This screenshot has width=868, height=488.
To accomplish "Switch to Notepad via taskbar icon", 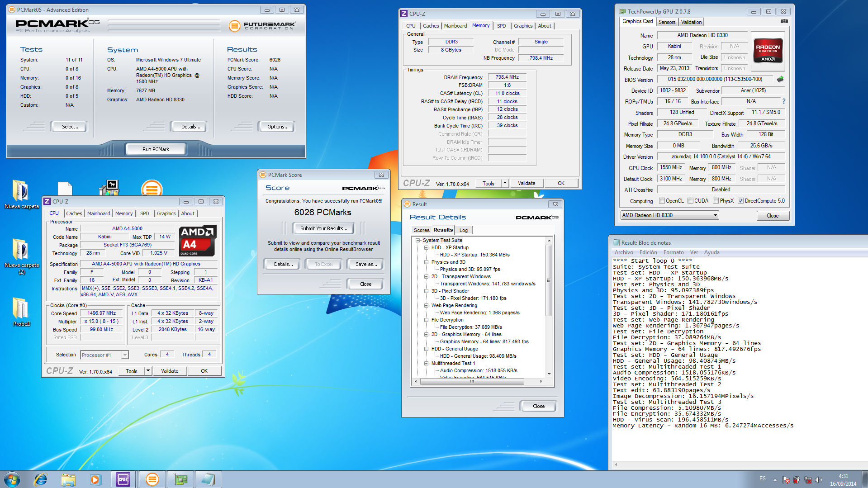I will click(208, 479).
